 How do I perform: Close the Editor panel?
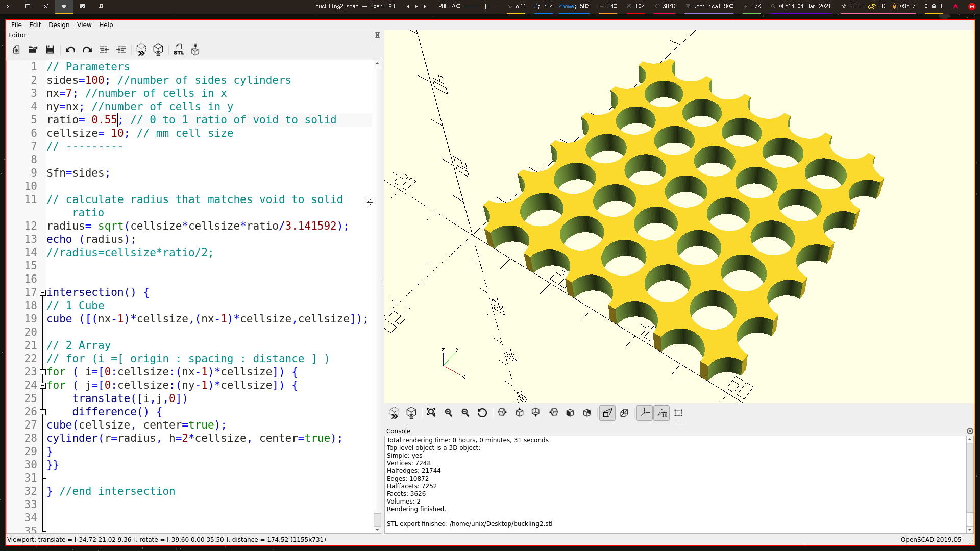tap(377, 35)
